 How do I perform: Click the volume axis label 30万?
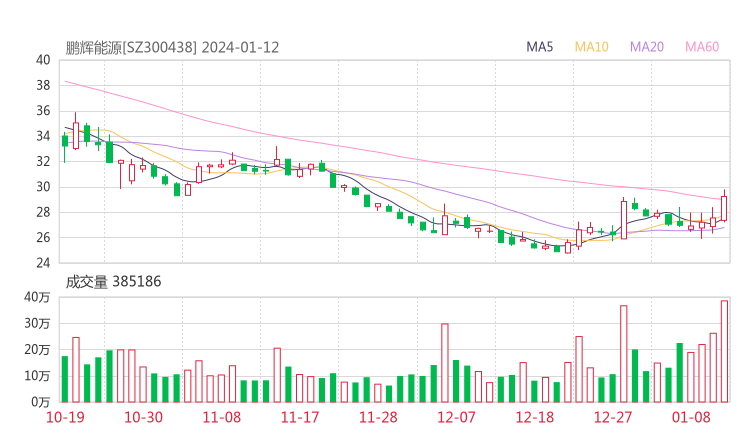tap(37, 323)
